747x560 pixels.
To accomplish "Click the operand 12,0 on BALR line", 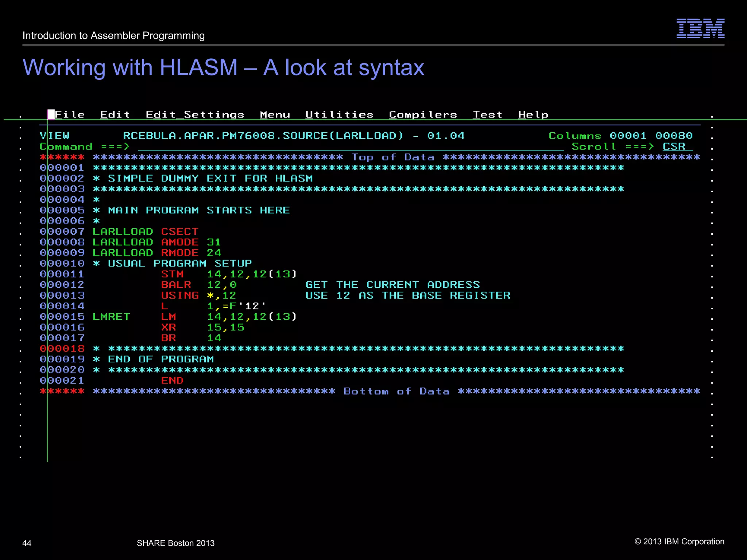I will pos(222,285).
